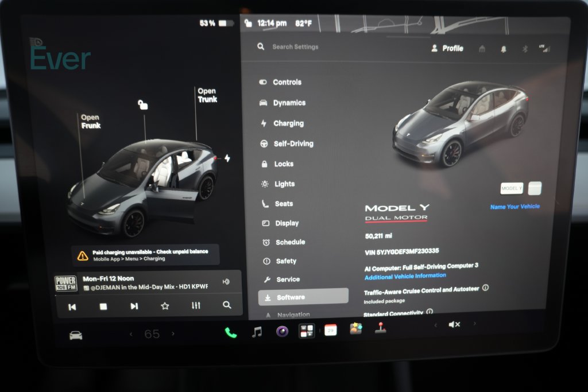
Task: Open the Music app
Action: [257, 332]
